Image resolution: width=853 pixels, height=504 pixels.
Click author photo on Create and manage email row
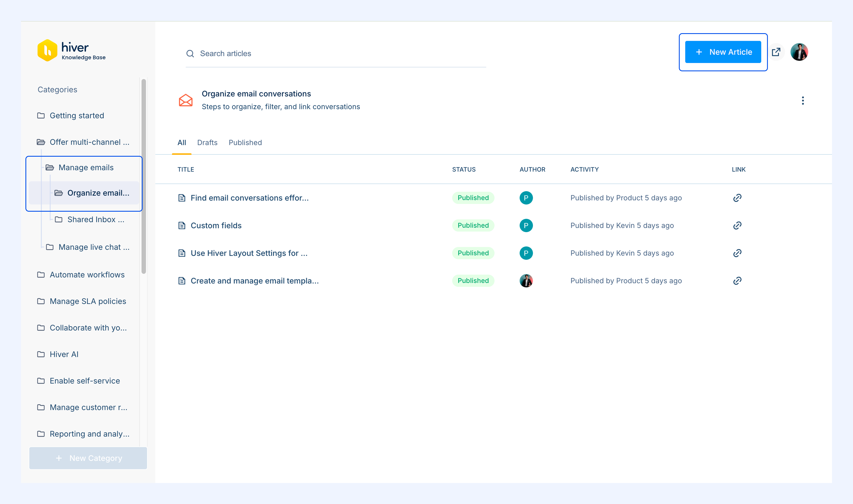[526, 281]
